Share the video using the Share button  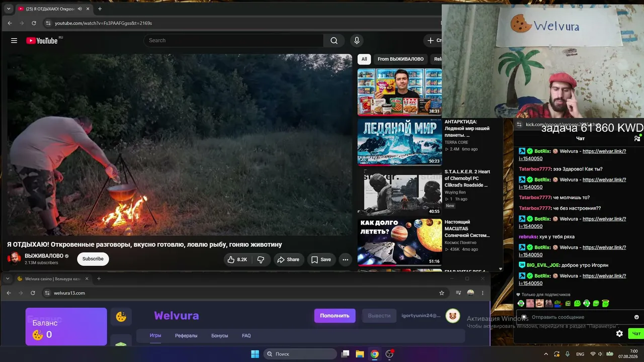(288, 259)
